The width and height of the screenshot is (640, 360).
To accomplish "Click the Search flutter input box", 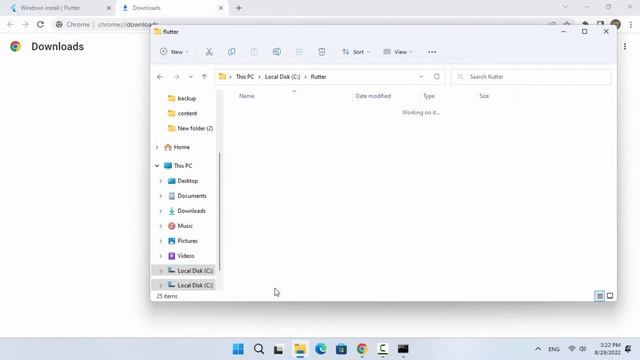I will coord(531,77).
